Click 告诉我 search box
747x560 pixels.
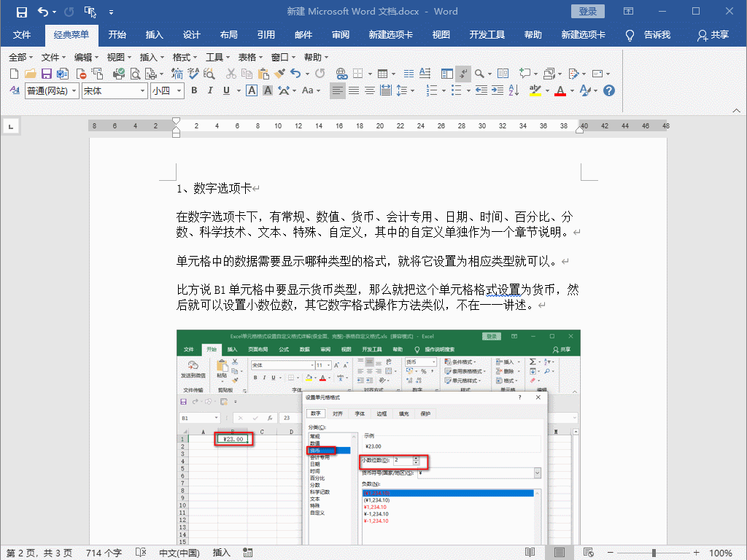(x=649, y=35)
